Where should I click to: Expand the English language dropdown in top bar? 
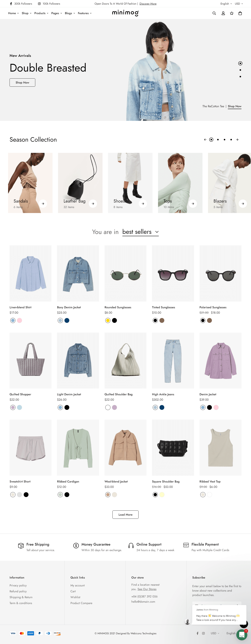pos(226,4)
